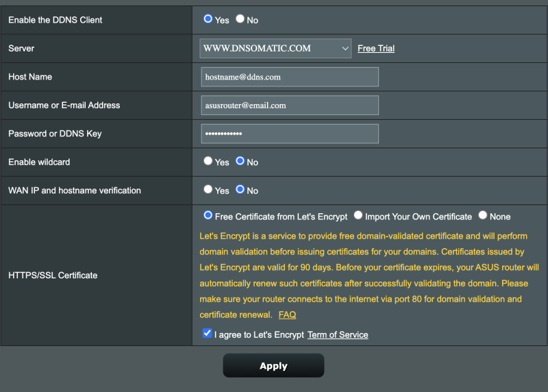The image size is (548, 392).
Task: Select No for Enable wildcard
Action: [240, 161]
